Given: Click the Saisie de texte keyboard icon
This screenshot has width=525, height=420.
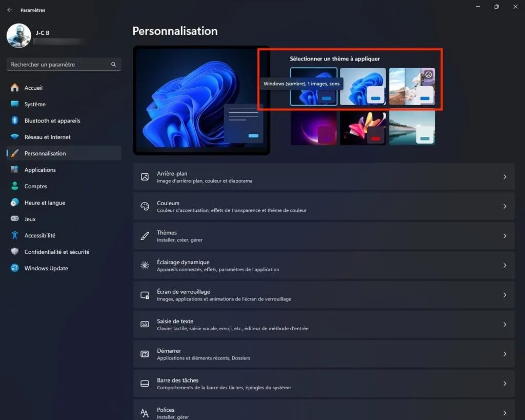Looking at the screenshot, I should coord(145,324).
